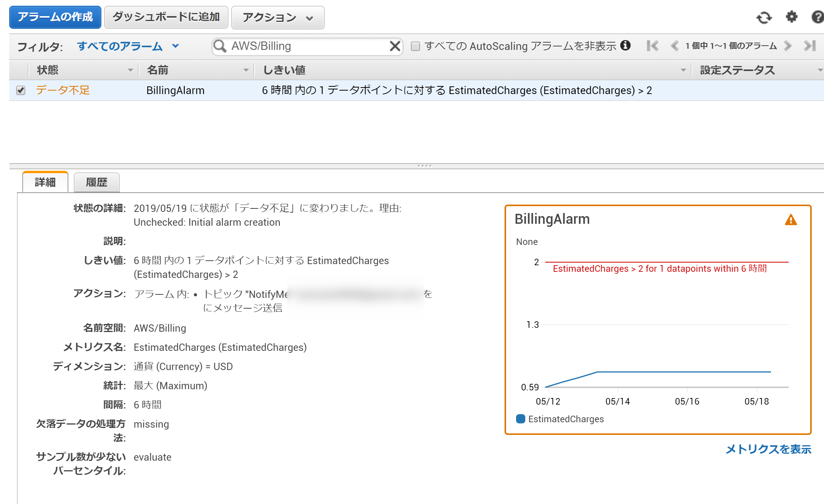Screen dimensions: 824x504
Task: Click the Unchecked: Initial alarm creation text
Action: pyautogui.click(x=207, y=222)
